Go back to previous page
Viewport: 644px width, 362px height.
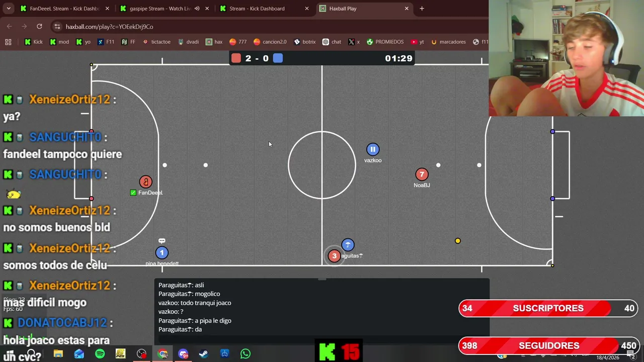pos(10,26)
